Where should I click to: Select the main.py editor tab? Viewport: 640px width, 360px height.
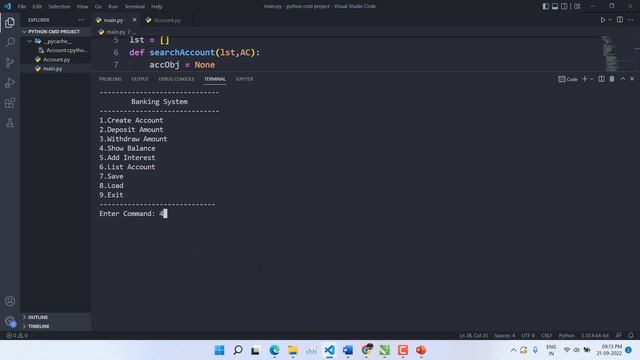(113, 20)
